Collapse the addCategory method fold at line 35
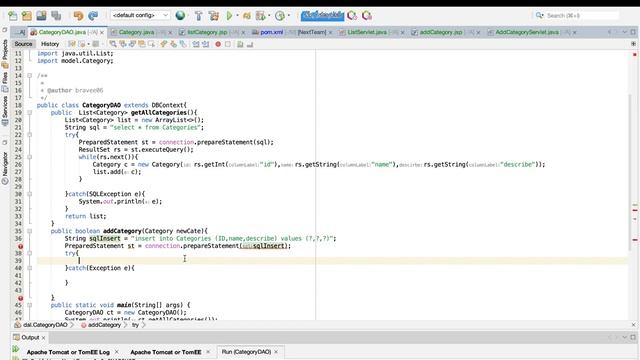Screen dimensions: 640x360 point(29,231)
